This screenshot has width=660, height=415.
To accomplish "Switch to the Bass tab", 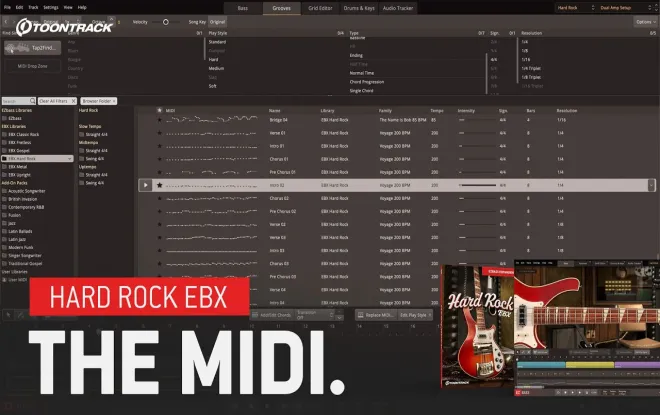I will pos(243,8).
